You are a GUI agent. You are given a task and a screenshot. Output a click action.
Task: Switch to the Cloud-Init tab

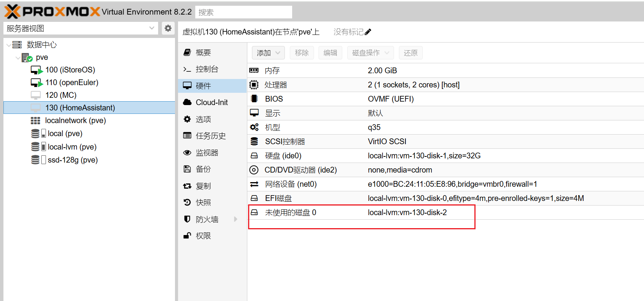pyautogui.click(x=211, y=102)
